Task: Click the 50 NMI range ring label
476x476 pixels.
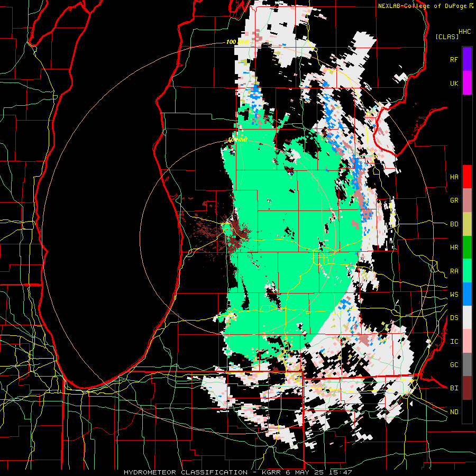Action: (x=237, y=140)
